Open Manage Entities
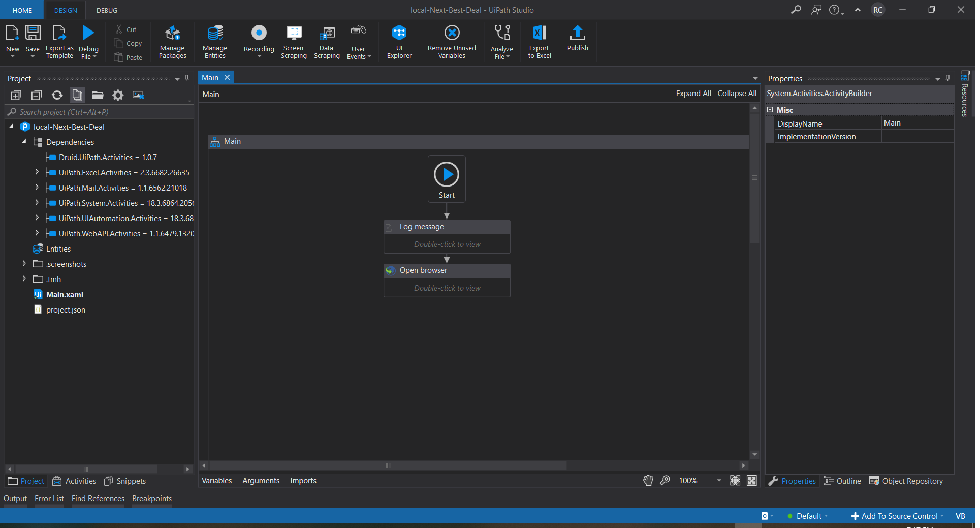The image size is (980, 528). pos(215,42)
